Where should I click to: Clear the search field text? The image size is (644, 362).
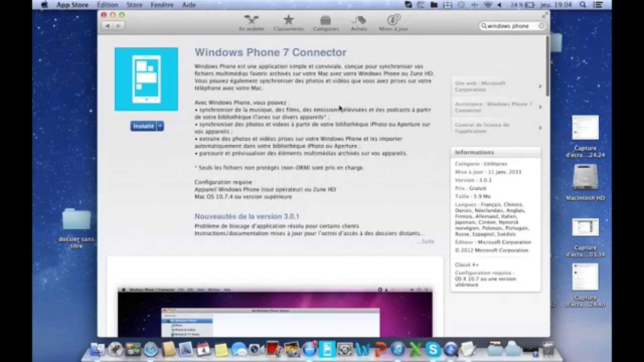pyautogui.click(x=541, y=26)
